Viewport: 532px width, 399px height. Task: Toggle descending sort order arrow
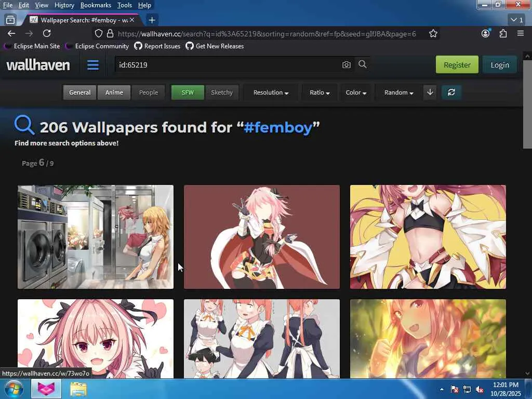click(x=430, y=92)
